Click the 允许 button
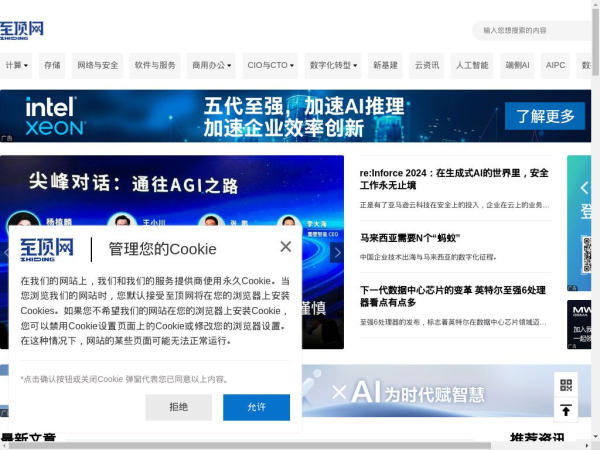The image size is (600, 450). (256, 407)
